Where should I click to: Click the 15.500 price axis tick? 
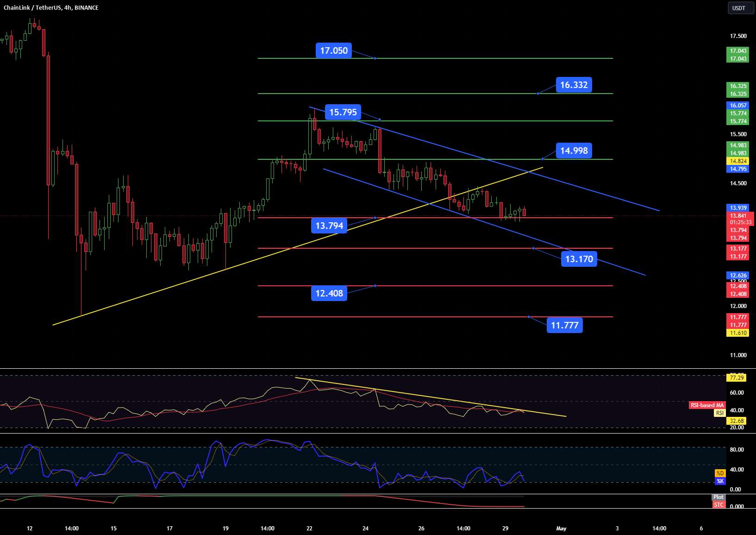738,134
